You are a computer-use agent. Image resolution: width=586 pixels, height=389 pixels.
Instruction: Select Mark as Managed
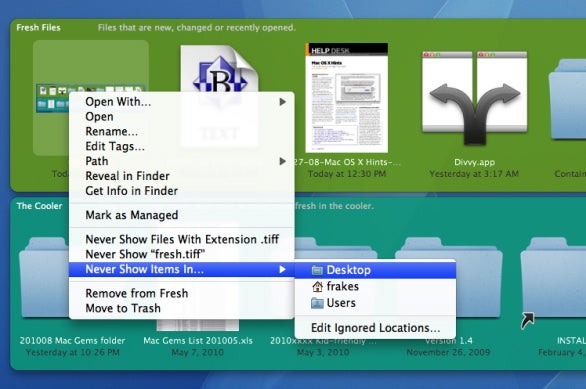182,215
